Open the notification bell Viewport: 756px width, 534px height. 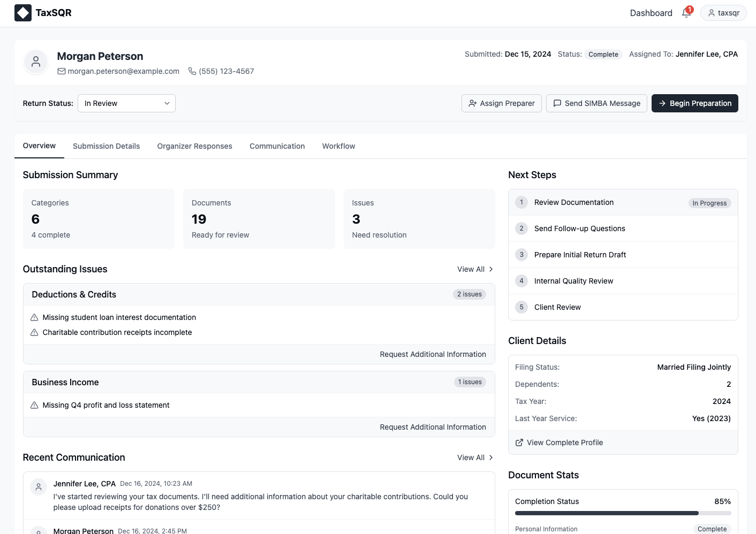[686, 13]
